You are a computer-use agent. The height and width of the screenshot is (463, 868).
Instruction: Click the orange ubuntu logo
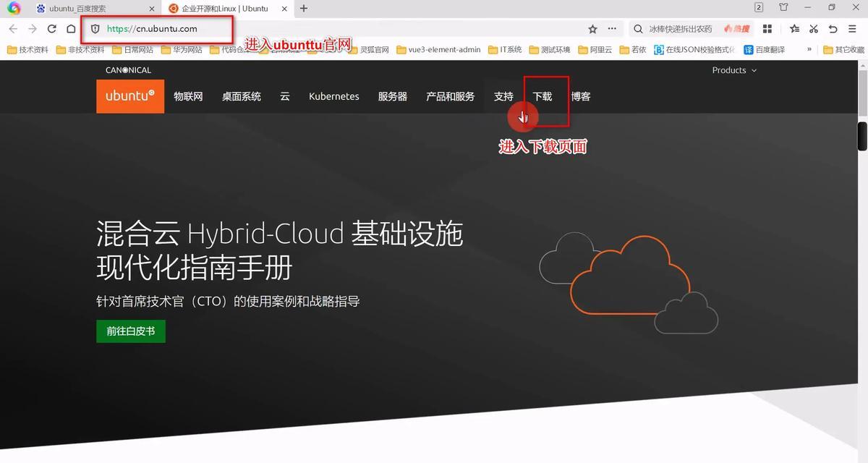pos(130,95)
